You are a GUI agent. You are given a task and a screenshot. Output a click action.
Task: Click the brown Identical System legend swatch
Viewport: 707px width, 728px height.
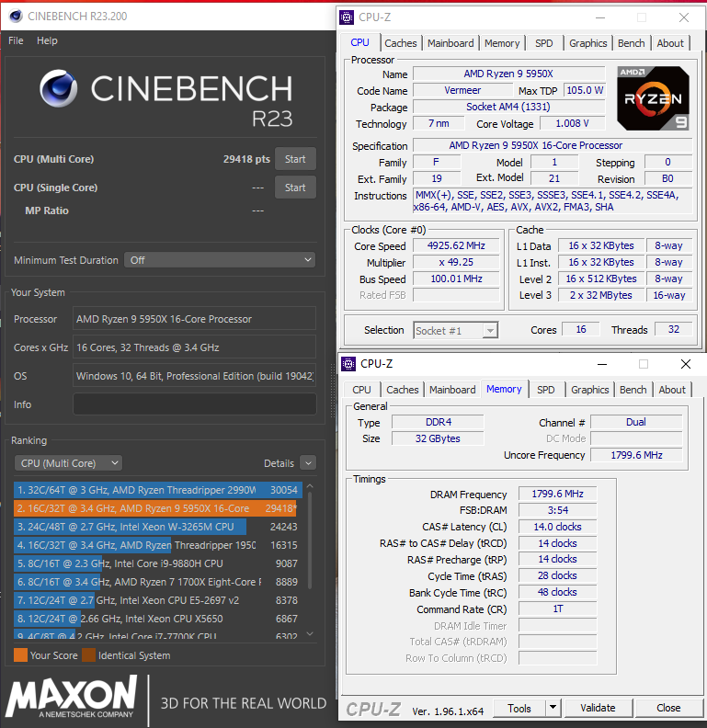click(x=88, y=655)
